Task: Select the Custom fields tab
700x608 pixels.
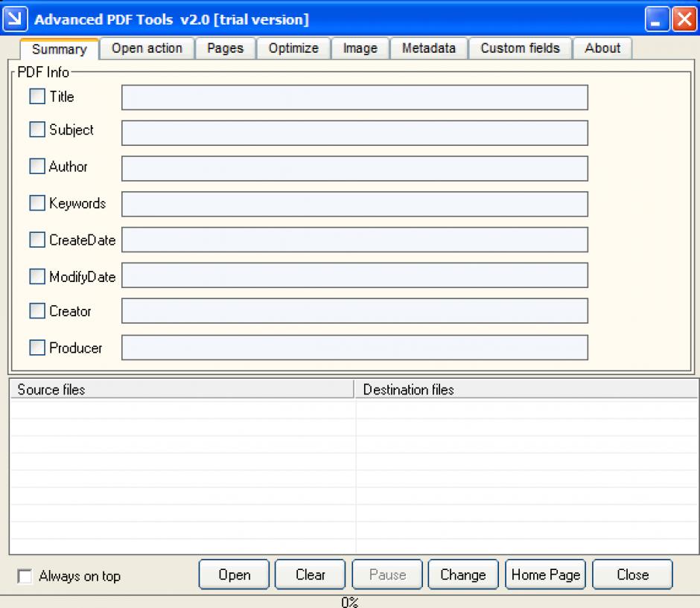Action: click(520, 48)
